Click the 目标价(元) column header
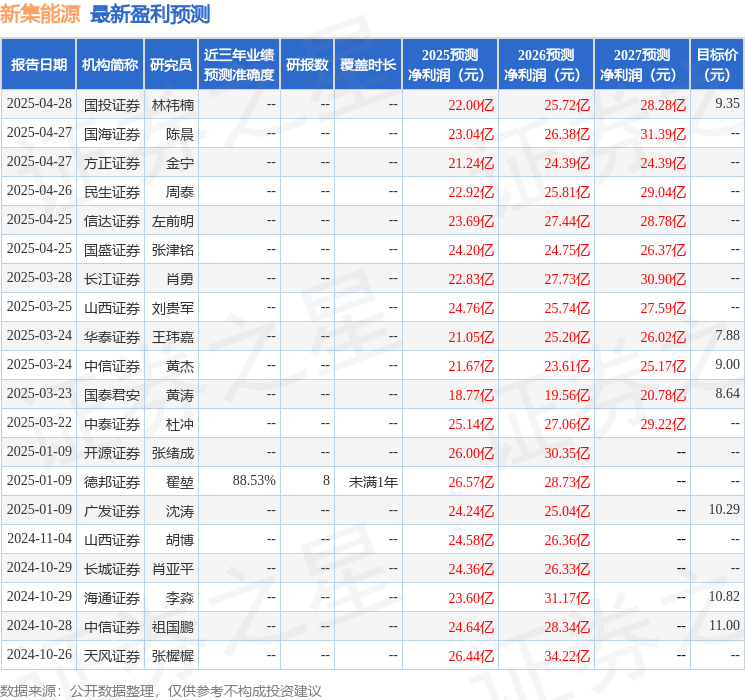This screenshot has height=700, width=745. pyautogui.click(x=717, y=65)
